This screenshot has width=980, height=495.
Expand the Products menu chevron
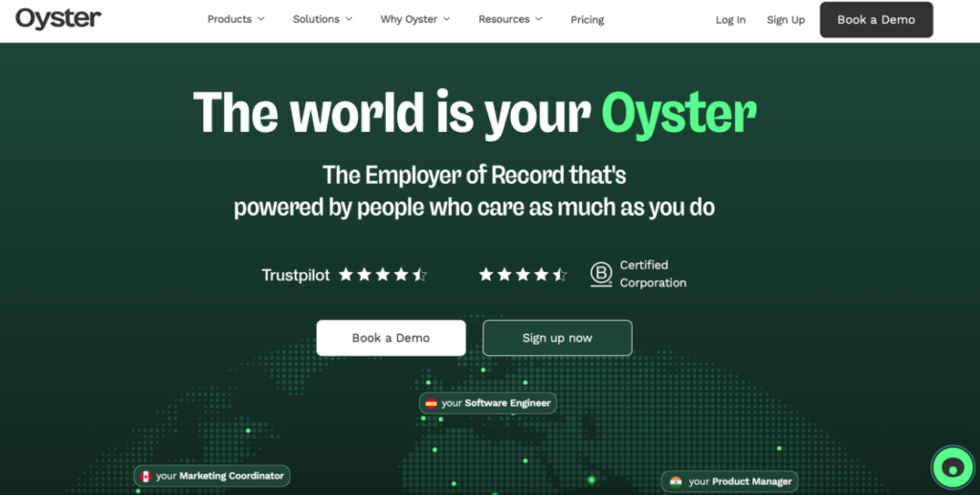(x=261, y=19)
